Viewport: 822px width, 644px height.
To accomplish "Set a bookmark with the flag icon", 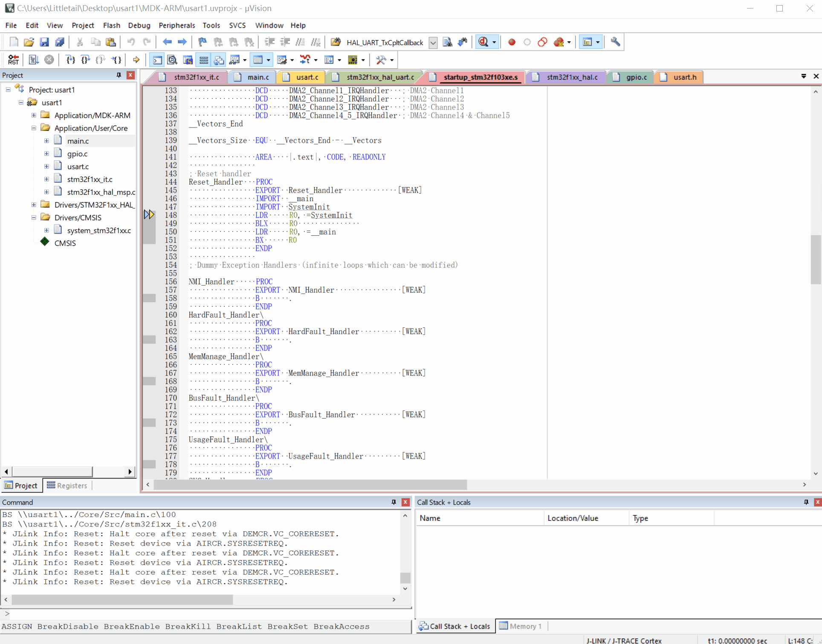I will 203,42.
